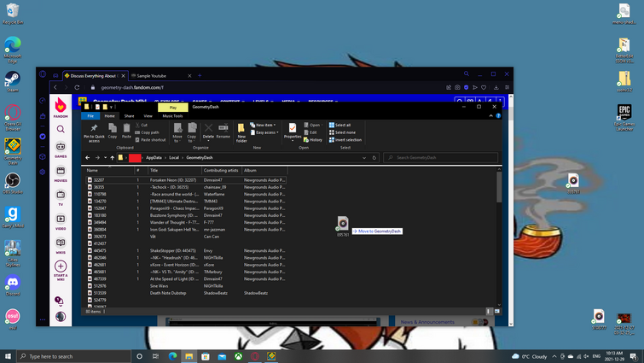Expand the New item dropdown
644x363 pixels.
point(263,125)
